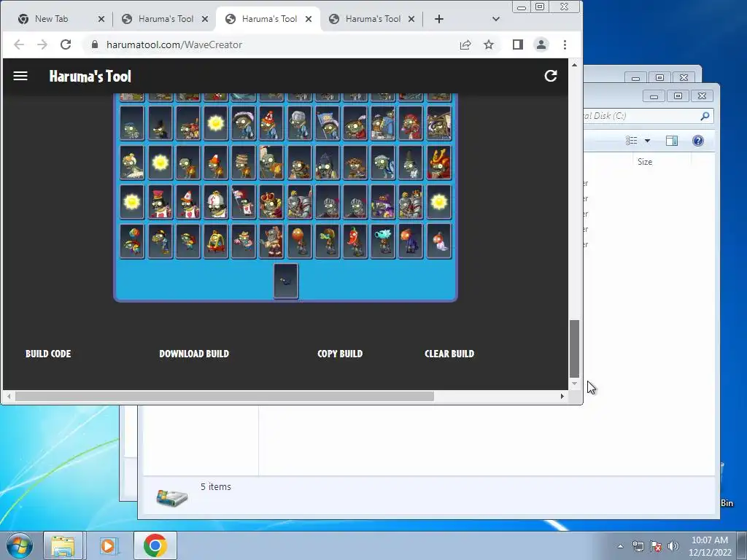747x560 pixels.
Task: Click the sun card beside samurai helmet row's blonde zombie
Action: click(160, 163)
